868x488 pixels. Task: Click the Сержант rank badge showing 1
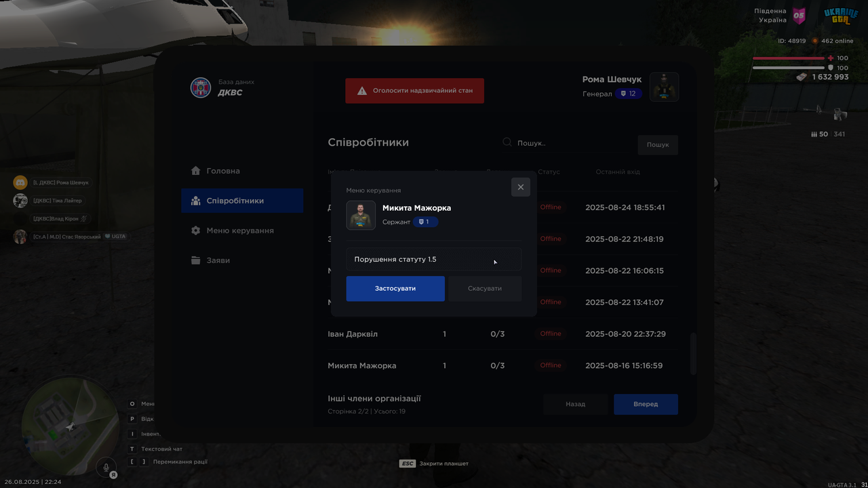click(x=425, y=222)
